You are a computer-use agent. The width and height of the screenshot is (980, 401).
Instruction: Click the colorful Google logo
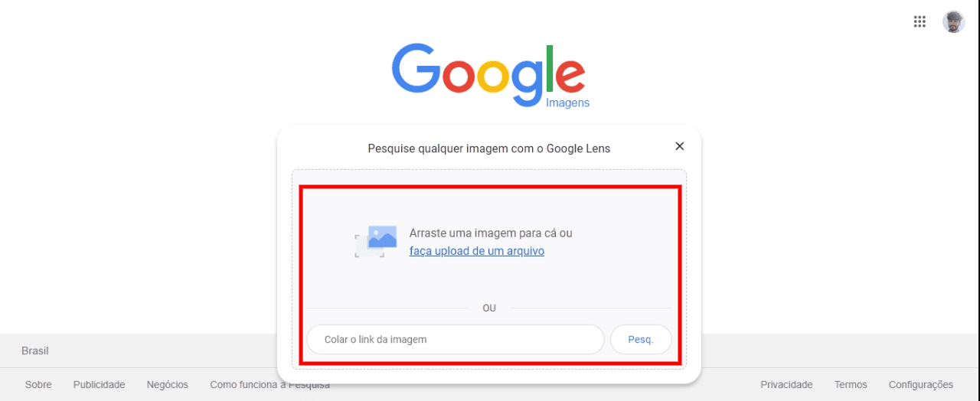(x=488, y=74)
